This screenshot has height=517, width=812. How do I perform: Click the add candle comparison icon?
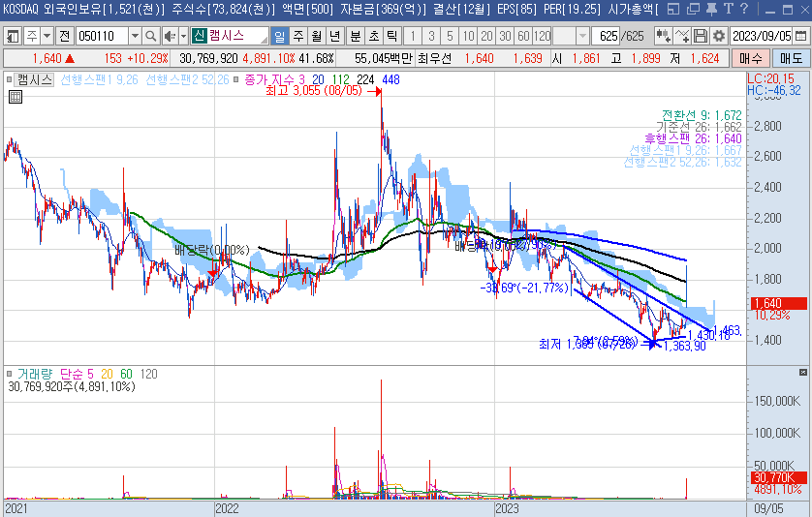pyautogui.click(x=664, y=36)
